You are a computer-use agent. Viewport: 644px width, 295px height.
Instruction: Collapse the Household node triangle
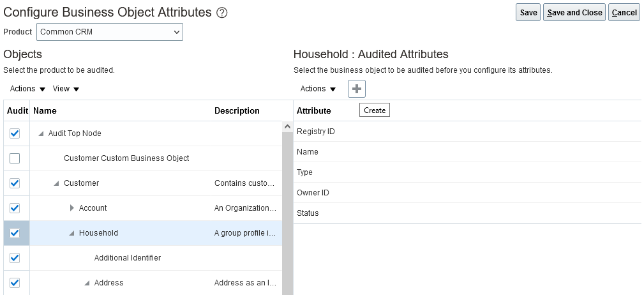[x=72, y=233]
